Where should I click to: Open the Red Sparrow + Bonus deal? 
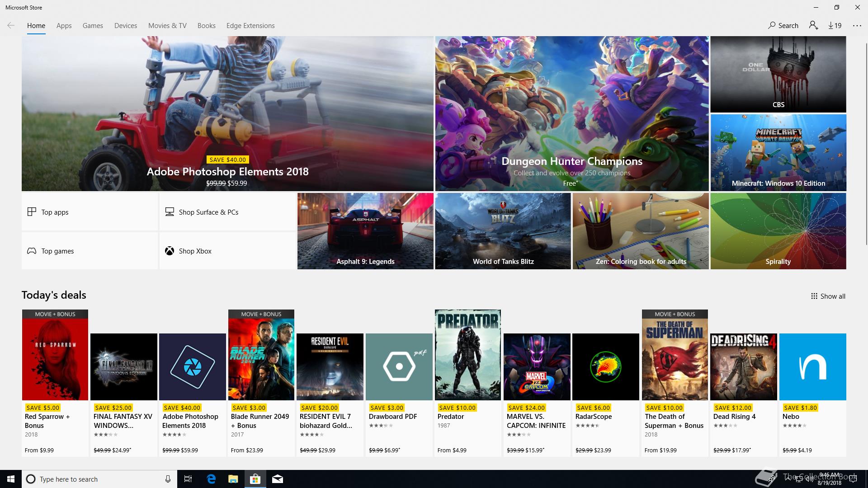click(55, 383)
